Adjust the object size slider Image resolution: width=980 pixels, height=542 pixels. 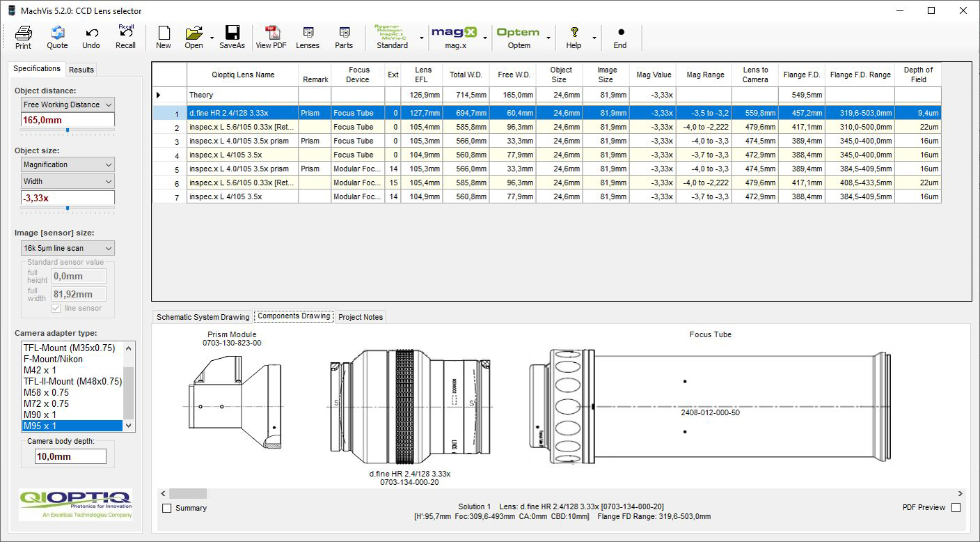68,208
